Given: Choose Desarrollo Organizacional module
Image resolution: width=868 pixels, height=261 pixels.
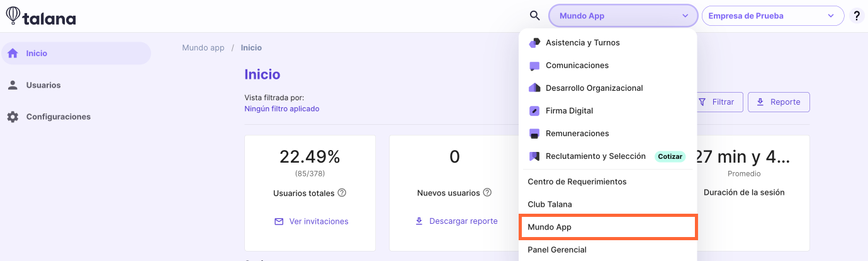Looking at the screenshot, I should (x=608, y=88).
